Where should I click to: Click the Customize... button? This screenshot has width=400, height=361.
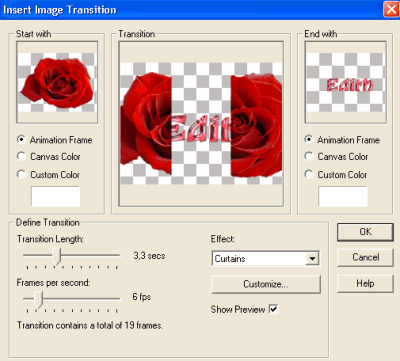point(266,284)
